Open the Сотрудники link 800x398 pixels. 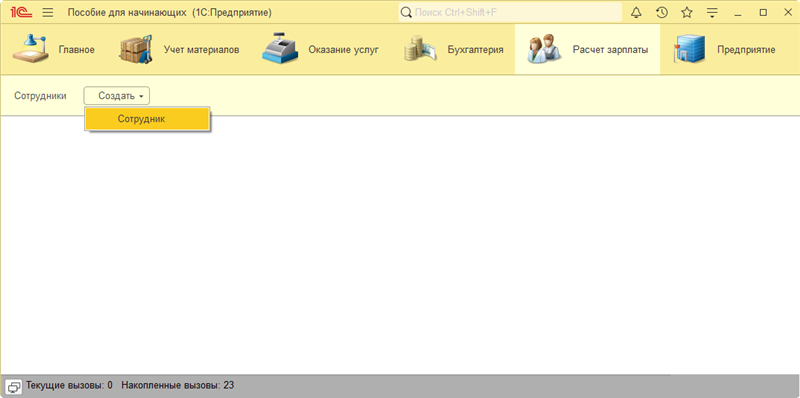pyautogui.click(x=40, y=95)
